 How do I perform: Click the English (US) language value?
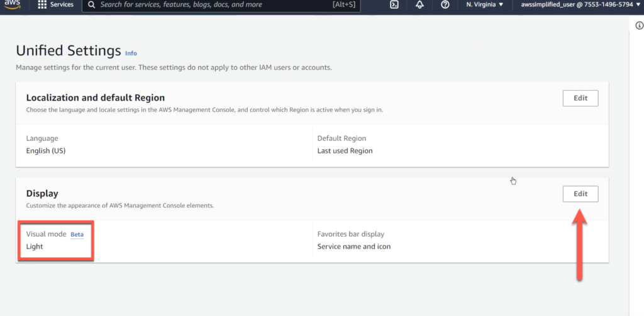click(45, 150)
